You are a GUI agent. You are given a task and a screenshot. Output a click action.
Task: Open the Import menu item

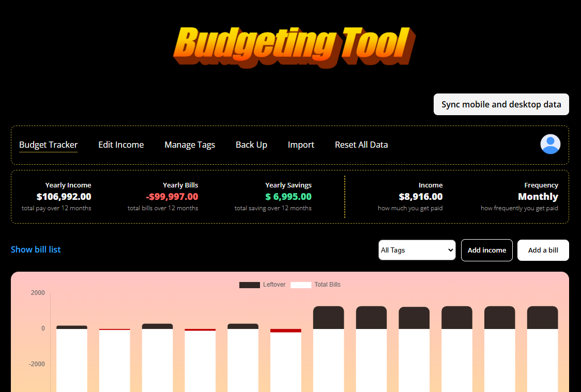301,145
